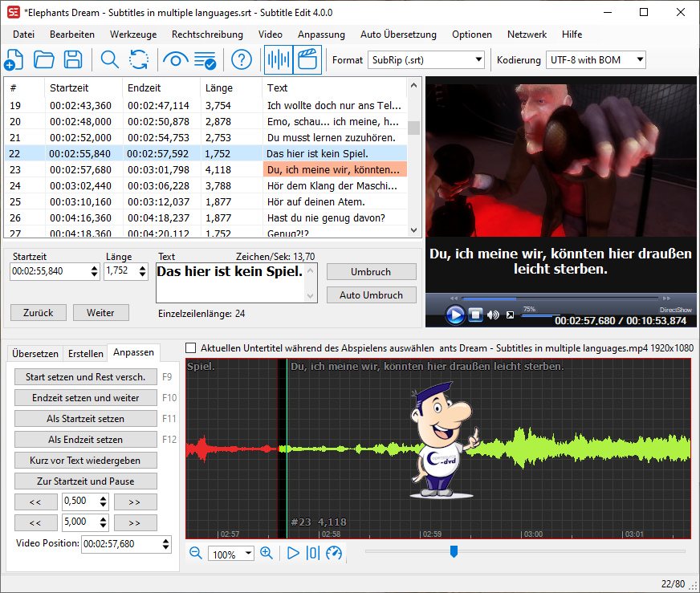This screenshot has width=700, height=593.
Task: Select subtitle row 25 in the list
Action: 201,201
